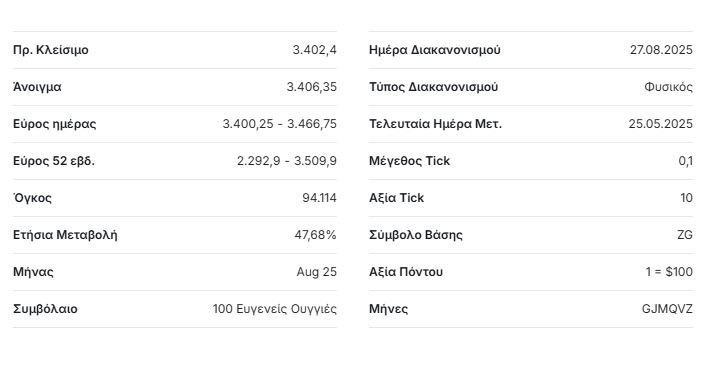Select the Μήνας value Aug 25

pyautogui.click(x=316, y=272)
